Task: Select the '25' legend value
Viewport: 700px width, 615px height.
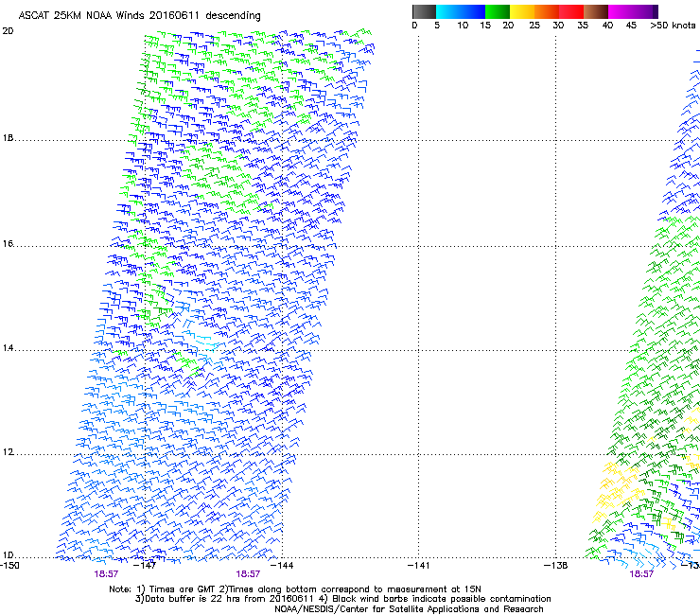Action: [534, 26]
